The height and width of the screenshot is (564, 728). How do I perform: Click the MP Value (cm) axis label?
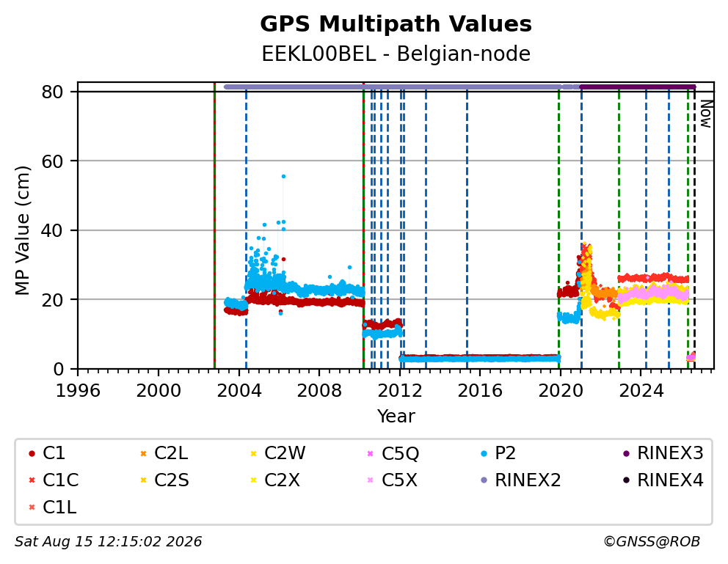coord(22,230)
